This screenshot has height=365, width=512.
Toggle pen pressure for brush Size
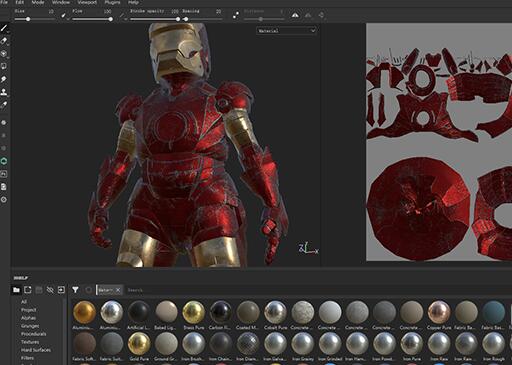(x=63, y=15)
